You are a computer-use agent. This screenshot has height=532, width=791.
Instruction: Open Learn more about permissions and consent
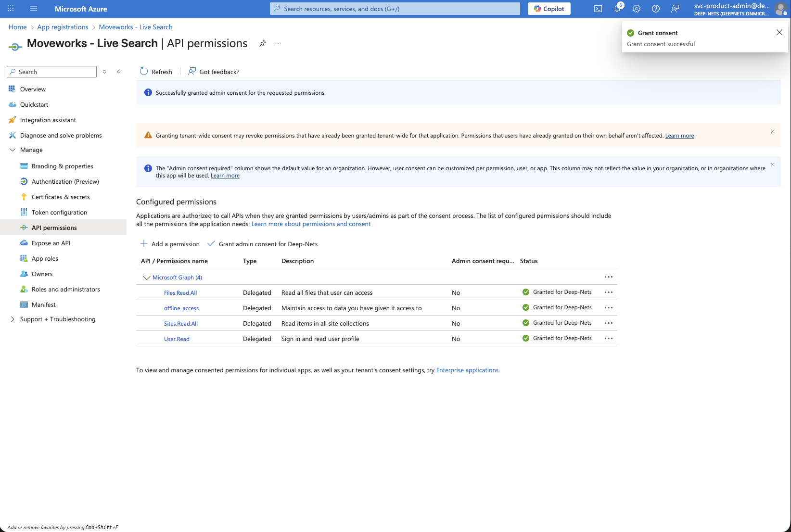tap(311, 224)
